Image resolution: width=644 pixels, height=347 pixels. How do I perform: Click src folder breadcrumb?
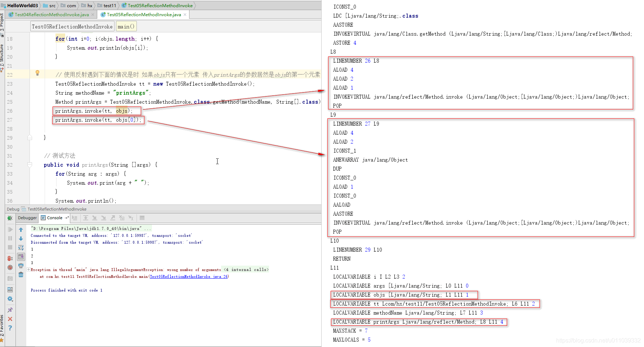(x=49, y=5)
